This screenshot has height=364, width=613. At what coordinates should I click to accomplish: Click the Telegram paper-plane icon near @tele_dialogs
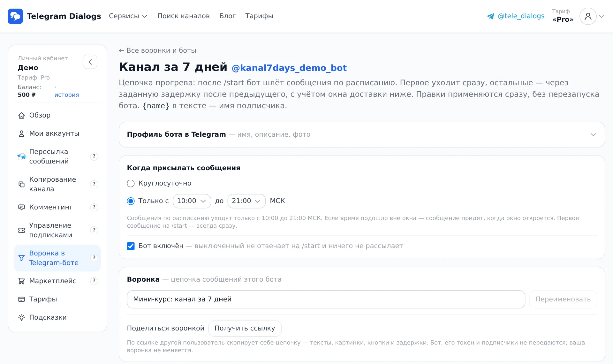[x=490, y=16]
